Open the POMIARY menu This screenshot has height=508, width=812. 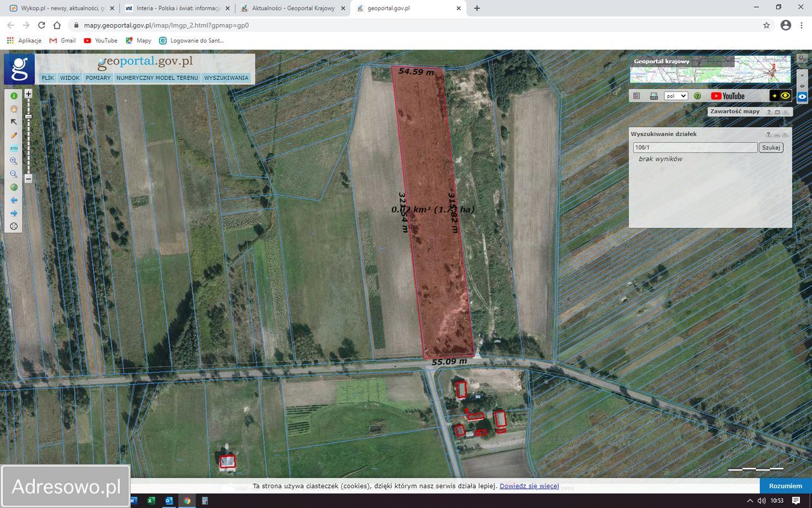click(98, 78)
